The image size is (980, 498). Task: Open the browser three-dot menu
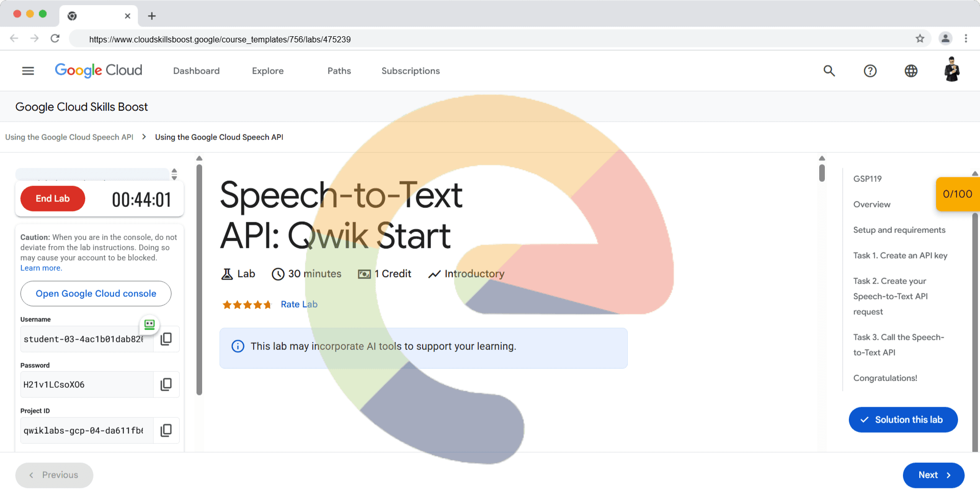(x=966, y=38)
